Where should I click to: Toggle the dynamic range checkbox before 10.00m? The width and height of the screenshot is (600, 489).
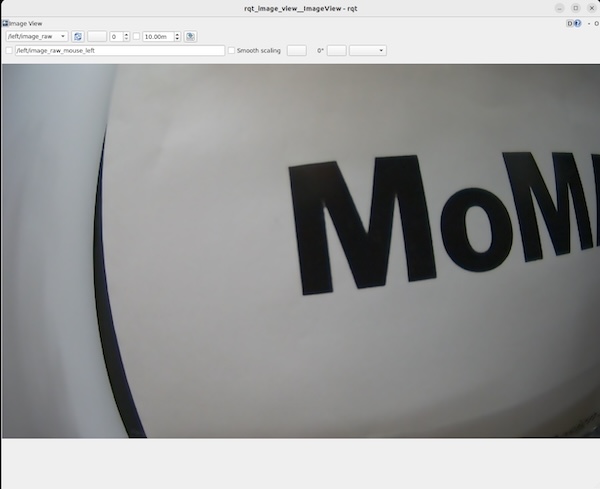[x=136, y=36]
